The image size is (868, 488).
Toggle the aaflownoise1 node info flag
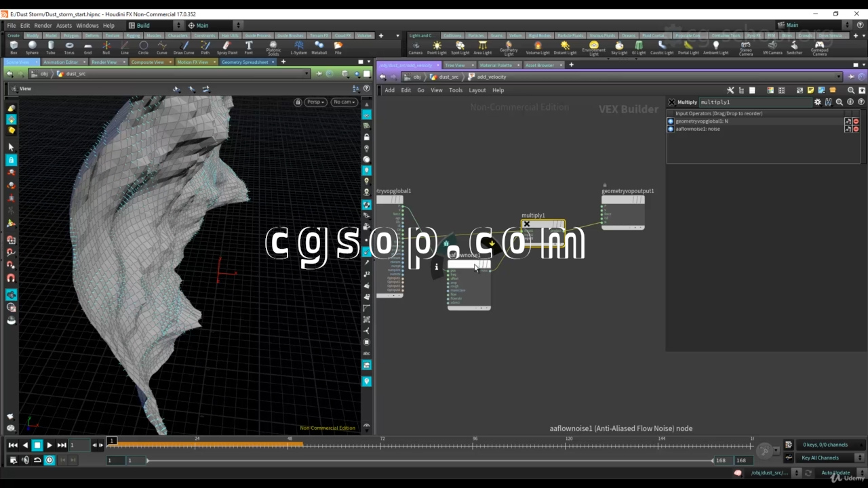coord(436,267)
